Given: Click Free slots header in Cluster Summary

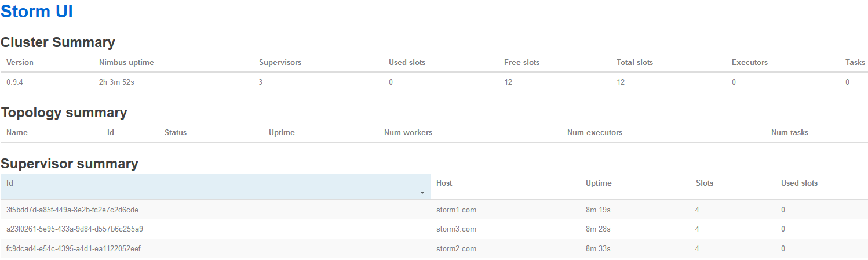Looking at the screenshot, I should click(x=522, y=62).
